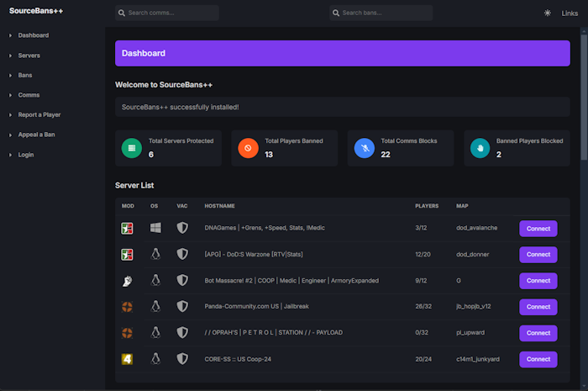Open Appeal a Ban page
The image size is (588, 391).
tap(36, 135)
